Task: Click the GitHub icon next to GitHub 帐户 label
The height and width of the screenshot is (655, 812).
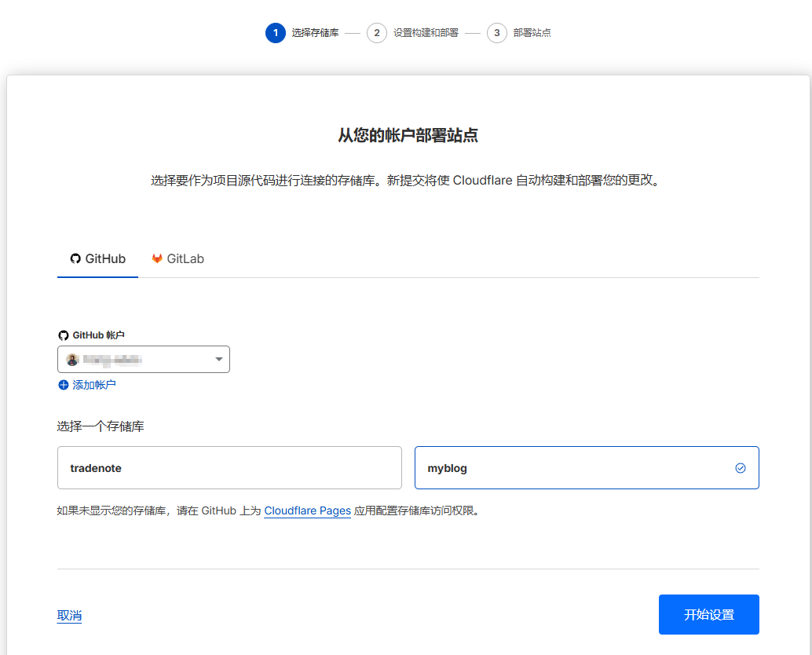Action: pyautogui.click(x=64, y=335)
